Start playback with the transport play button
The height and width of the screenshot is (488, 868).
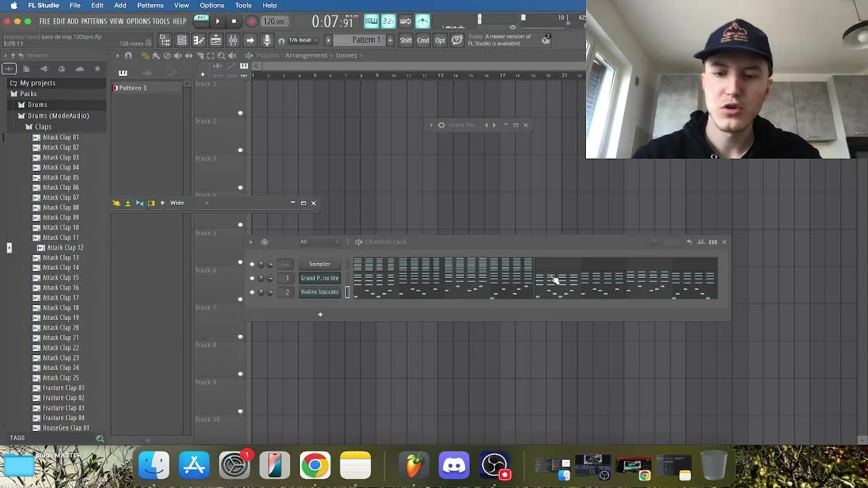pos(218,22)
